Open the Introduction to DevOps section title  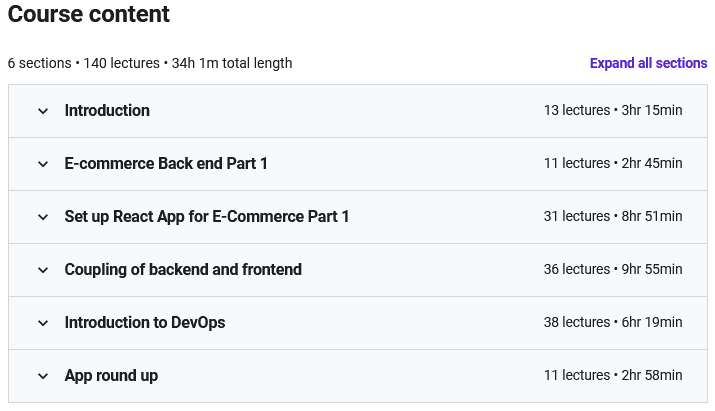pos(145,323)
